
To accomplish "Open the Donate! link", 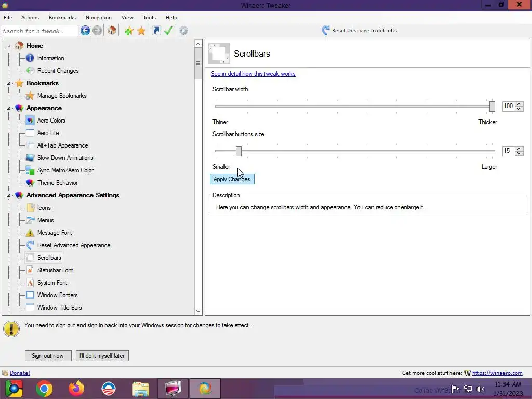I will pyautogui.click(x=20, y=373).
